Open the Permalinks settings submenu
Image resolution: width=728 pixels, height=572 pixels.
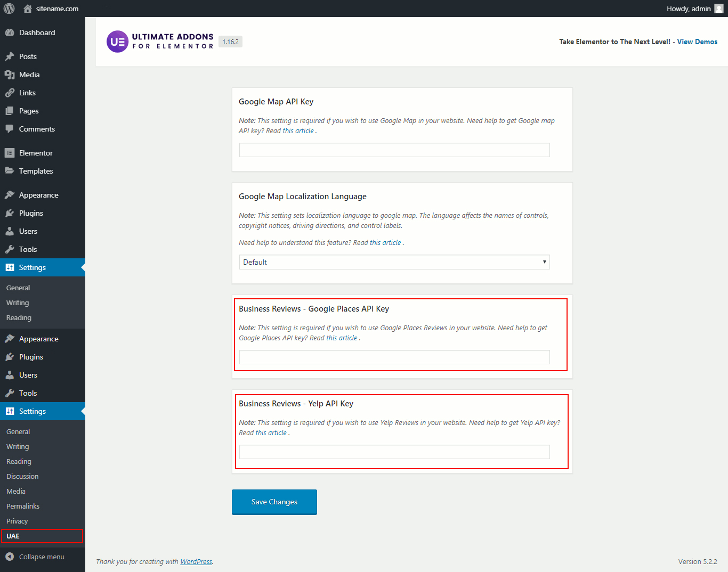(x=23, y=506)
